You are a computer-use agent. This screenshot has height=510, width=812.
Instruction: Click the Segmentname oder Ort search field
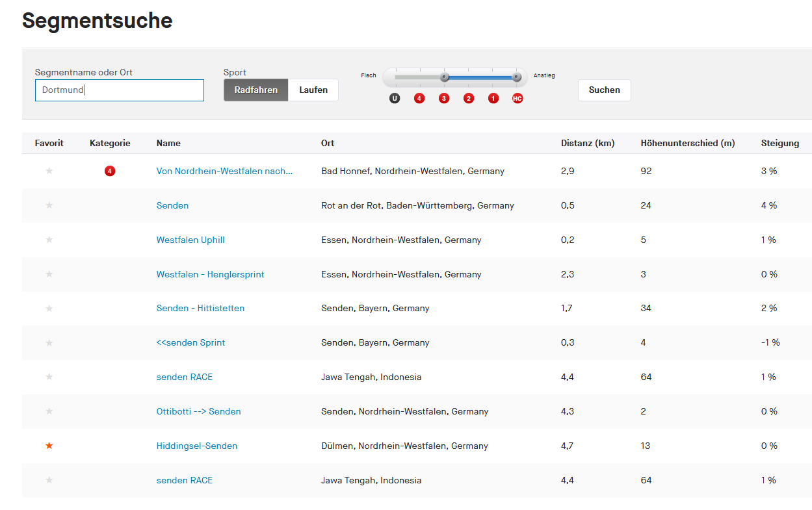pyautogui.click(x=120, y=90)
